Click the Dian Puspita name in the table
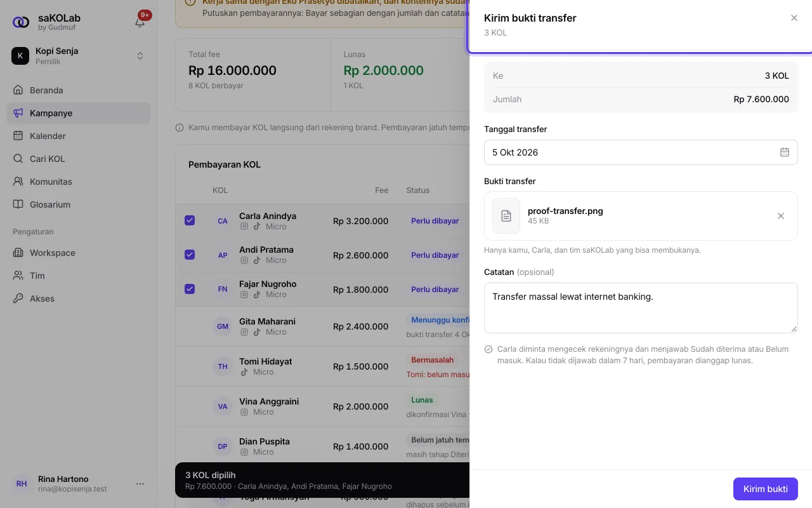Screen dimensions: 812x508 (x=265, y=441)
